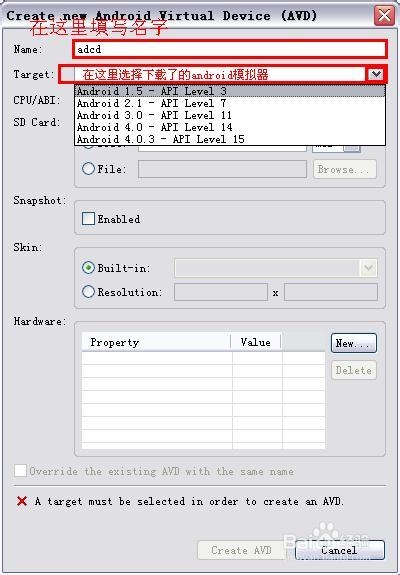Click the resolution width field
Viewport: 400px width, 575px height.
pyautogui.click(x=221, y=292)
